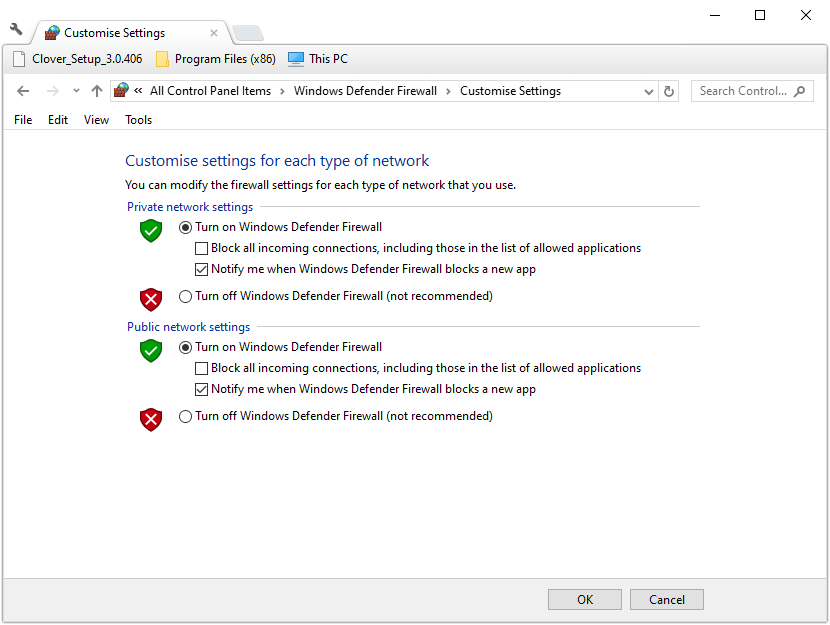
Task: Select turn off firewall for public network
Action: [x=185, y=416]
